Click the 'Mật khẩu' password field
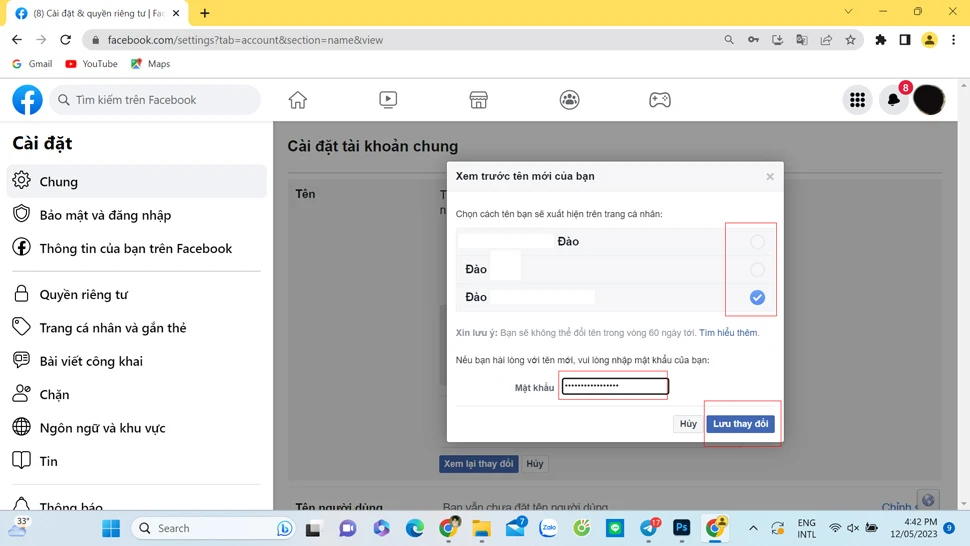The width and height of the screenshot is (970, 546). coord(614,386)
